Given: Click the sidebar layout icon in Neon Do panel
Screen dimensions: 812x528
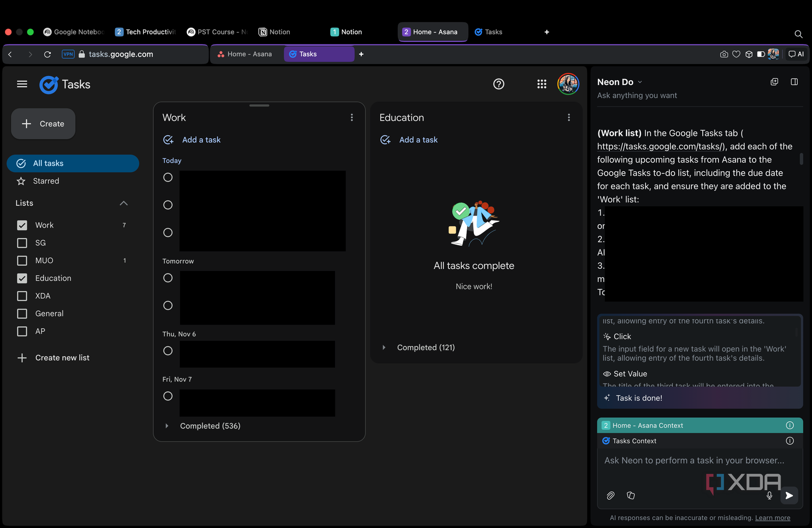Looking at the screenshot, I should [794, 82].
